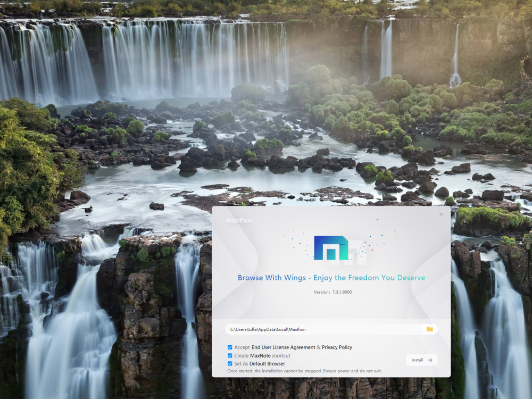Click the installation cannot be stopped notice
The image size is (532, 399).
(x=304, y=371)
